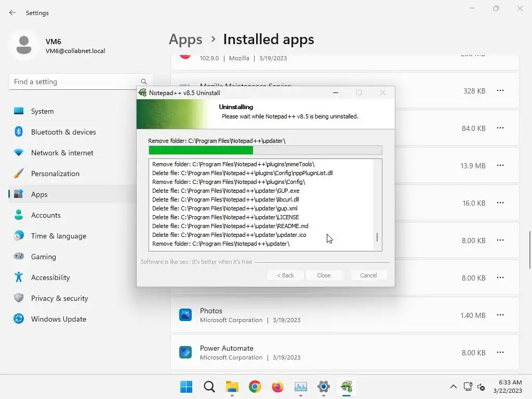The height and width of the screenshot is (399, 532).
Task: Launch Firefox from taskbar
Action: [x=278, y=387]
